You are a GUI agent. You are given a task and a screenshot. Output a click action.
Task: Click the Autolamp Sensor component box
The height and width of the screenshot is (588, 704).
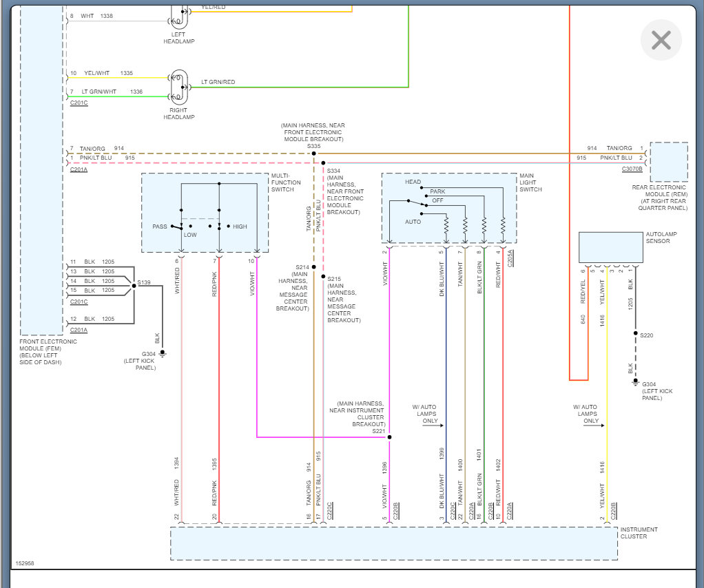click(610, 247)
